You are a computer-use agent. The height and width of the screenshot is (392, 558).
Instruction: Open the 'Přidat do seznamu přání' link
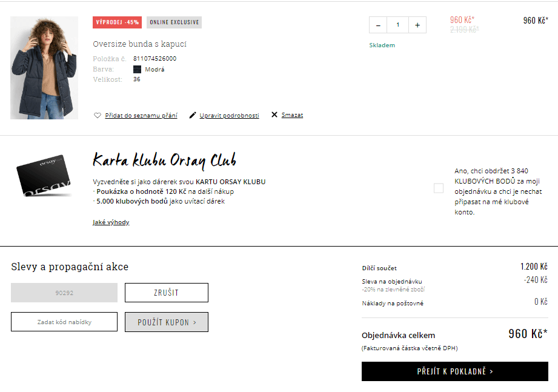[x=141, y=115]
